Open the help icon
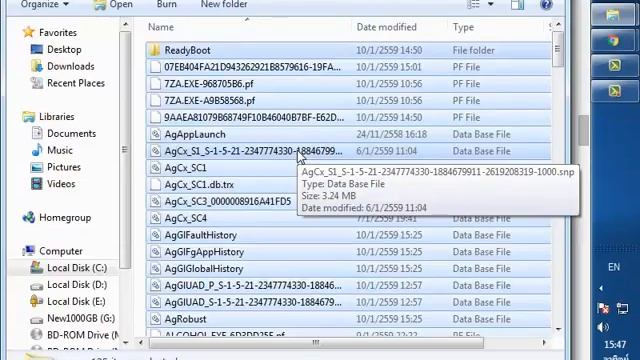The height and width of the screenshot is (360, 640). [x=546, y=4]
